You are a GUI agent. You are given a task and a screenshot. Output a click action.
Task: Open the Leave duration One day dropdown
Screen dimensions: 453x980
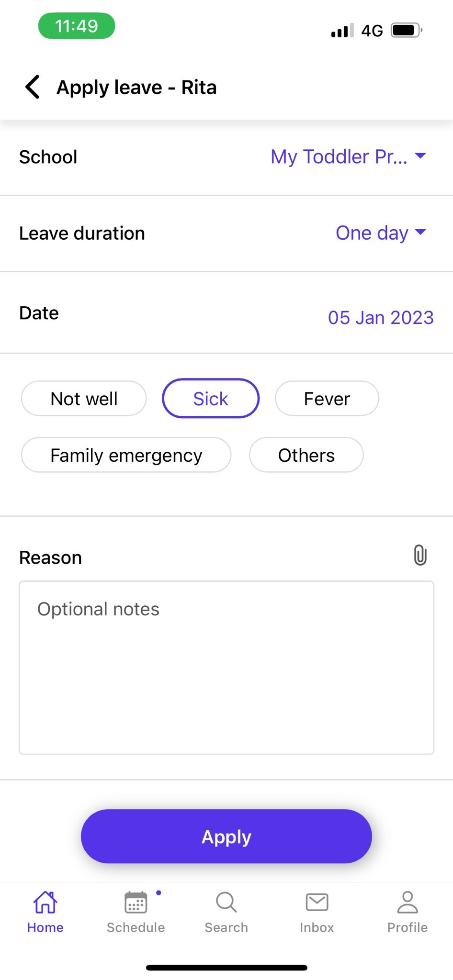click(x=381, y=233)
